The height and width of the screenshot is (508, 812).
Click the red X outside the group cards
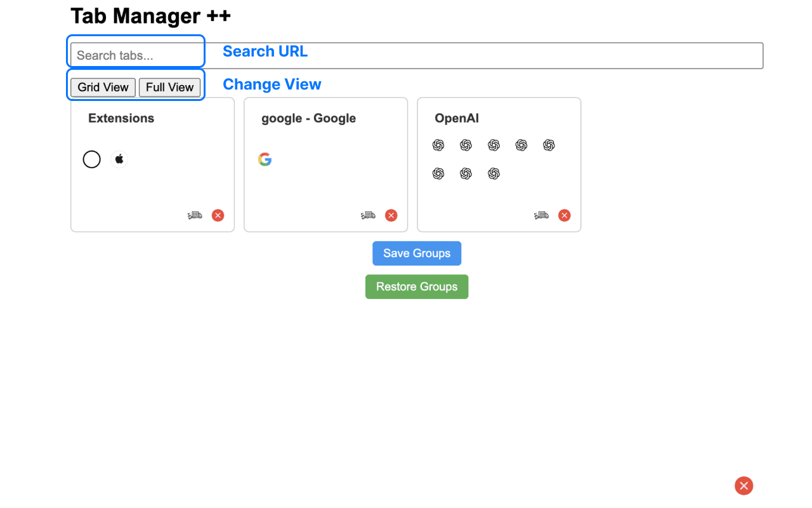tap(744, 486)
